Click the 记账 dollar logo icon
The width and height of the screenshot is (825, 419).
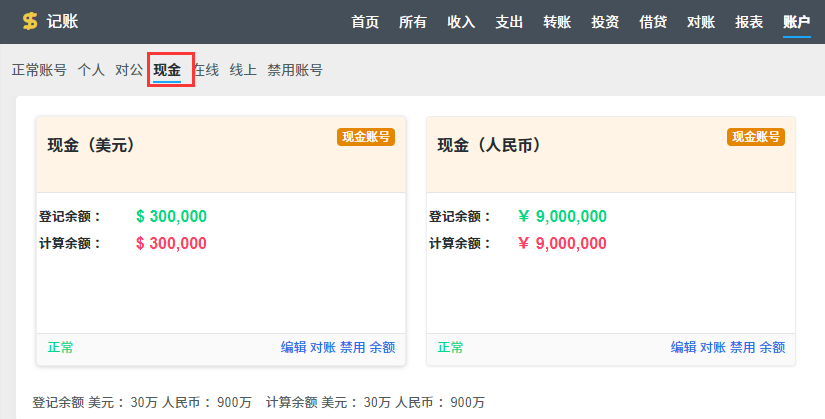(30, 22)
